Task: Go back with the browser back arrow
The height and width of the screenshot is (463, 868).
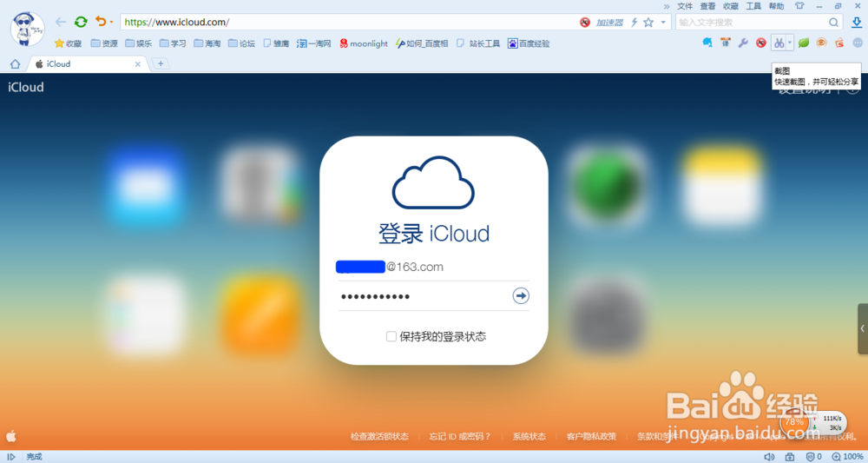Action: tap(61, 23)
